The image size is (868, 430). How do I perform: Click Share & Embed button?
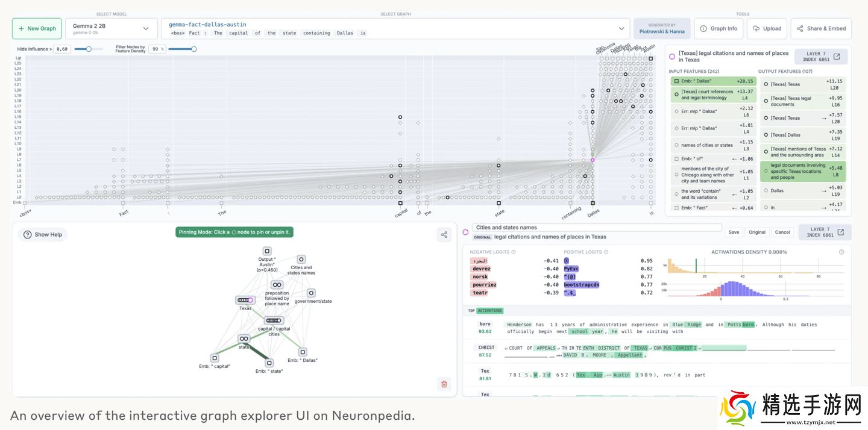point(821,28)
